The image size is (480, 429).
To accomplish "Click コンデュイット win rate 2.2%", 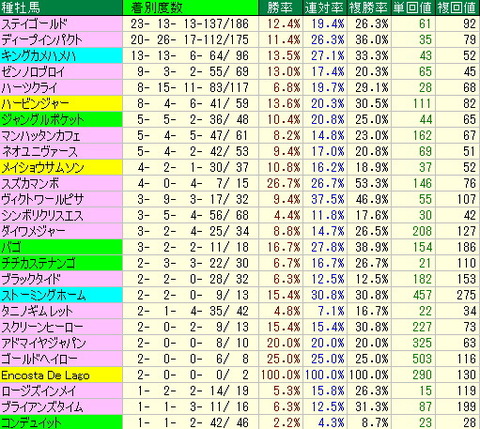I will coord(287,423).
